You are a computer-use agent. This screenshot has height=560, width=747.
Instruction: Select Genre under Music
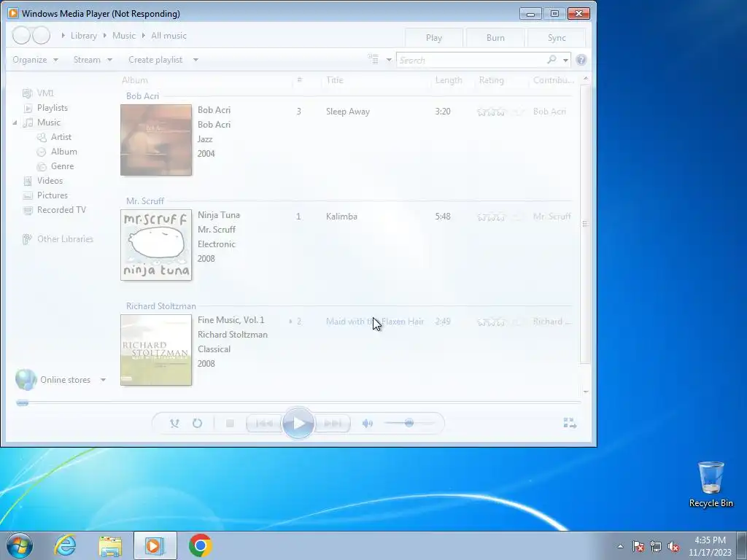(62, 166)
